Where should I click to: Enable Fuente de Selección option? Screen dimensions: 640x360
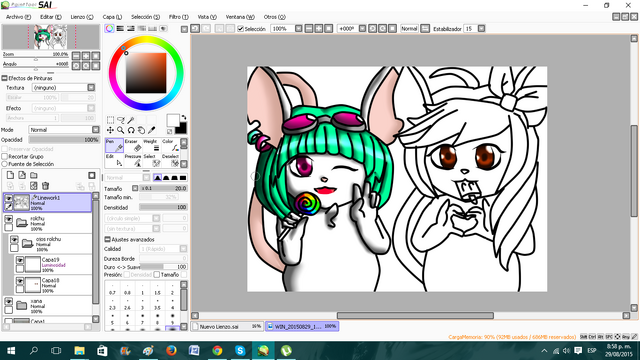pos(5,164)
